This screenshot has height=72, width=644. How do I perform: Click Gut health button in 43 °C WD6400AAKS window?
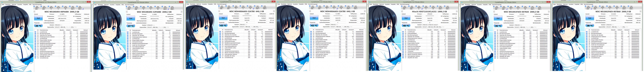point(223,18)
